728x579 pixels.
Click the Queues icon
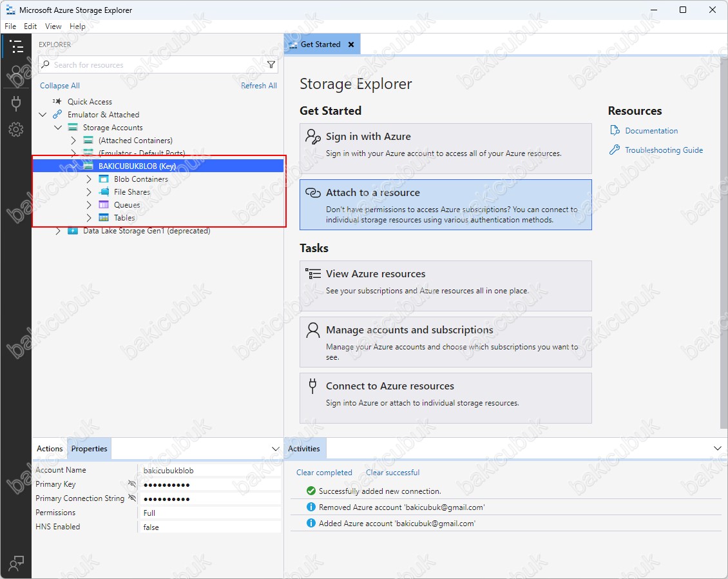pyautogui.click(x=104, y=205)
